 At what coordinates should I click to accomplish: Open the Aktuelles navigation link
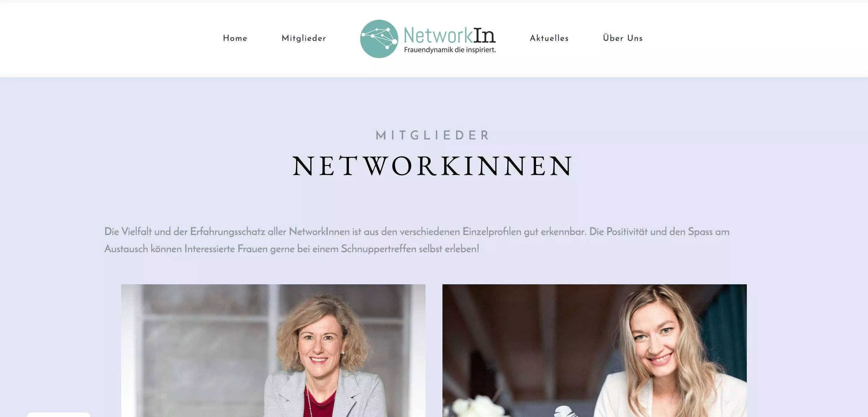[549, 38]
